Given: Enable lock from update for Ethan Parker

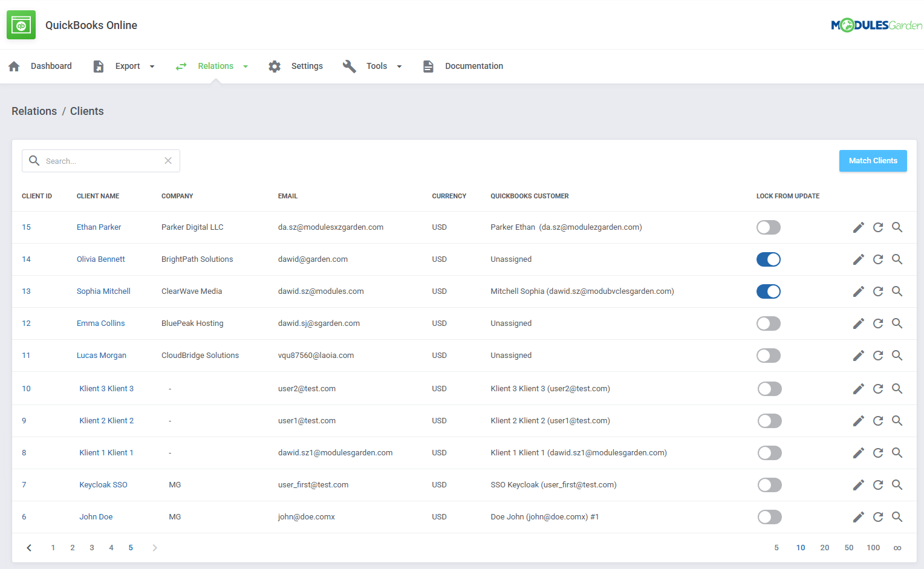Looking at the screenshot, I should click(x=769, y=227).
